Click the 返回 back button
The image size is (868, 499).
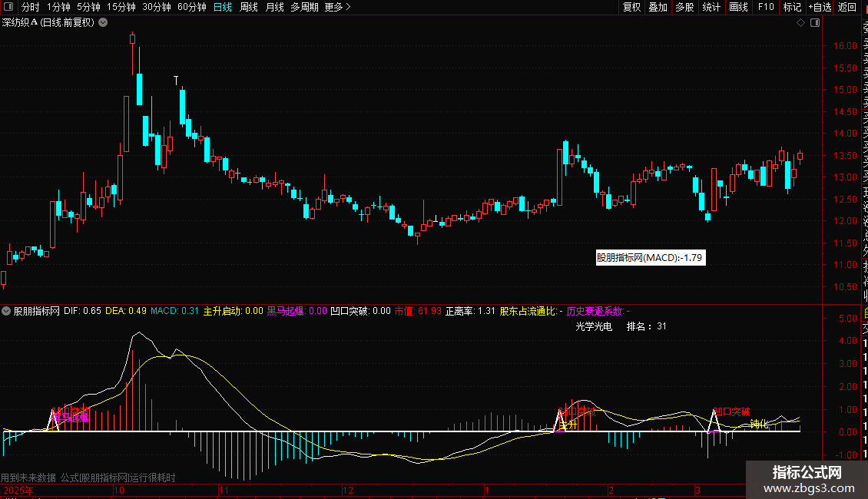(x=847, y=7)
